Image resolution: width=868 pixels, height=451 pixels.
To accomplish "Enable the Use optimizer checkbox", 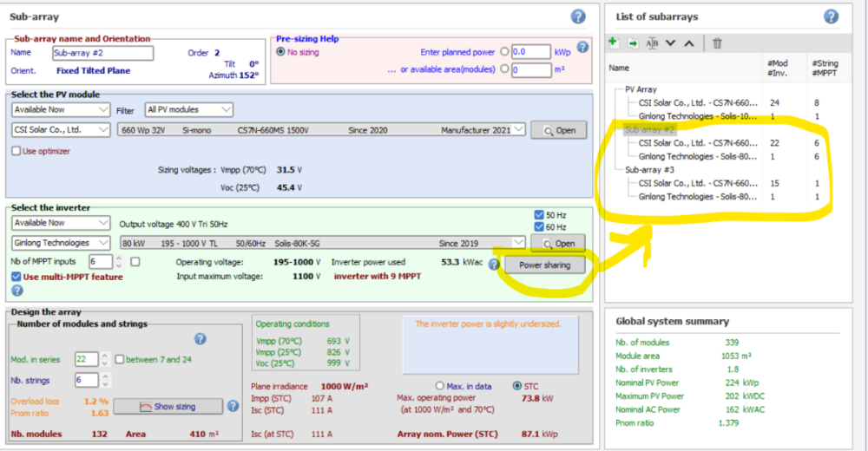I will click(x=16, y=151).
